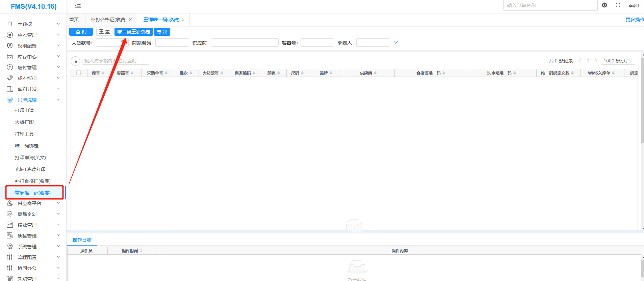Click the 导出 button
Viewport: 644px width, 281px height.
click(x=162, y=32)
